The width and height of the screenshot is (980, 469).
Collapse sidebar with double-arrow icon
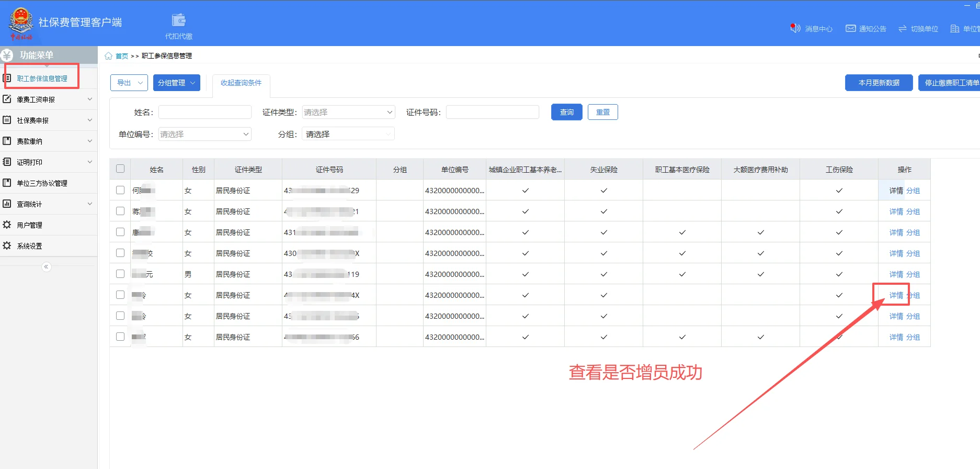(46, 267)
